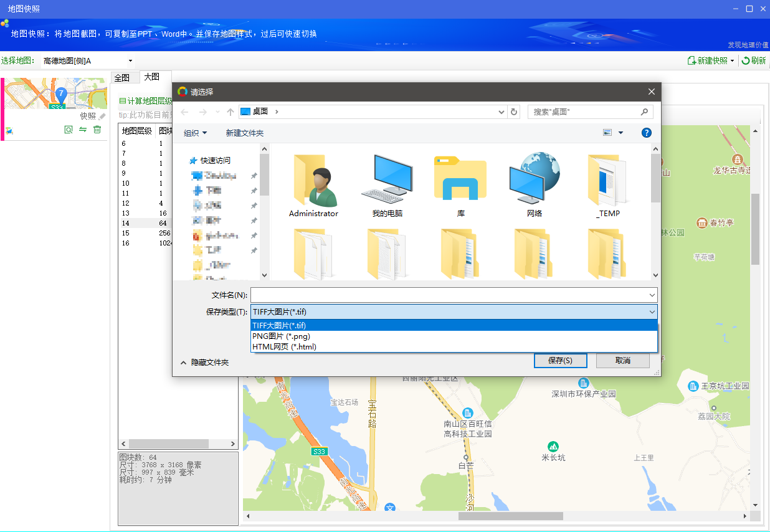Viewport: 770px width, 532px height.
Task: Open the file dialog help icon
Action: 647,132
